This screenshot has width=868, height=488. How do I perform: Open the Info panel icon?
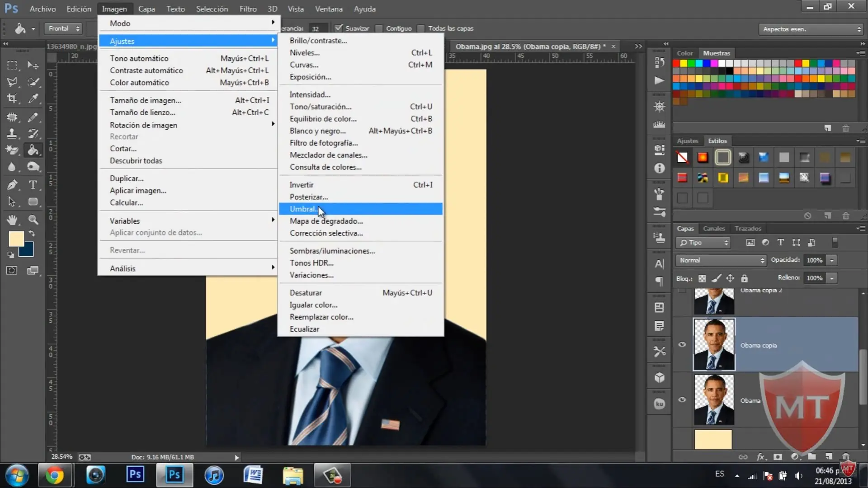point(660,168)
